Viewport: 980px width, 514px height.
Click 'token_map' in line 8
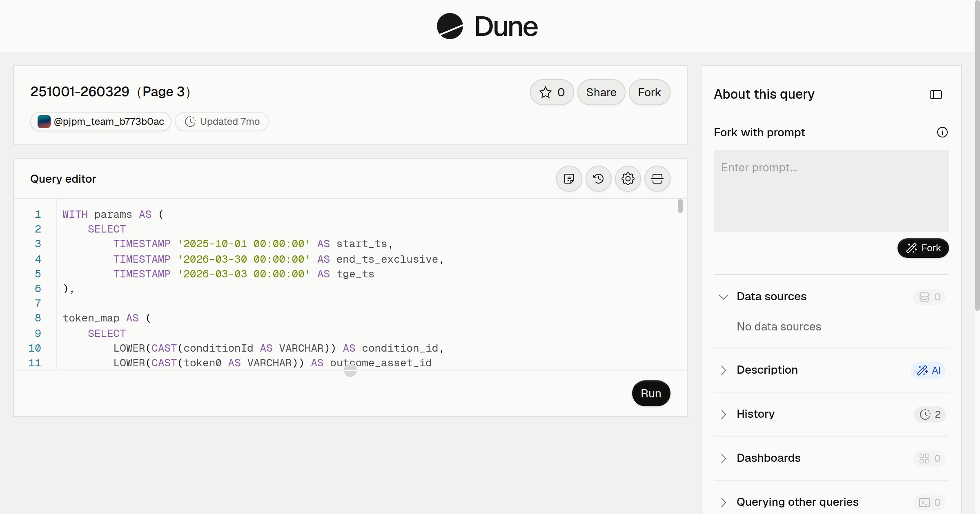[x=91, y=318]
